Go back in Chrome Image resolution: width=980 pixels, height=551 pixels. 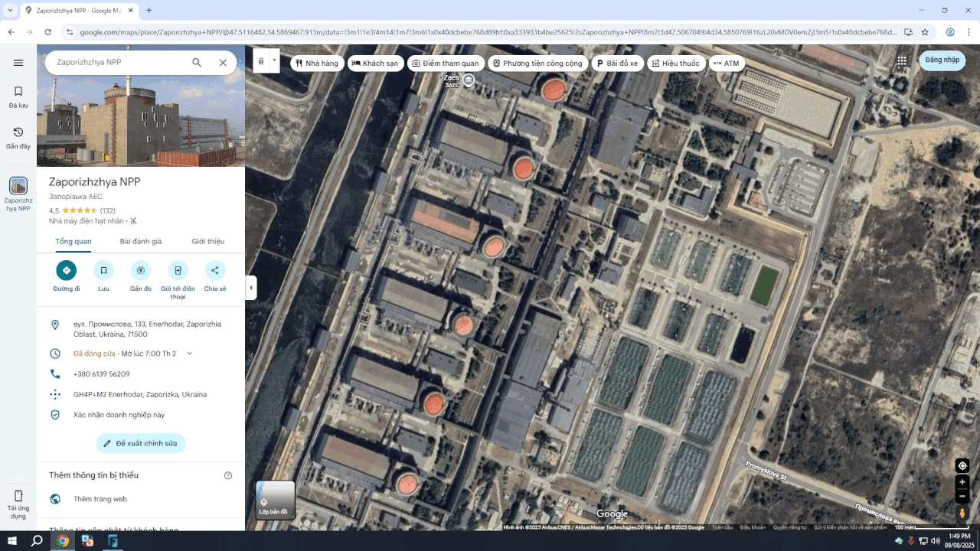pos(11,32)
